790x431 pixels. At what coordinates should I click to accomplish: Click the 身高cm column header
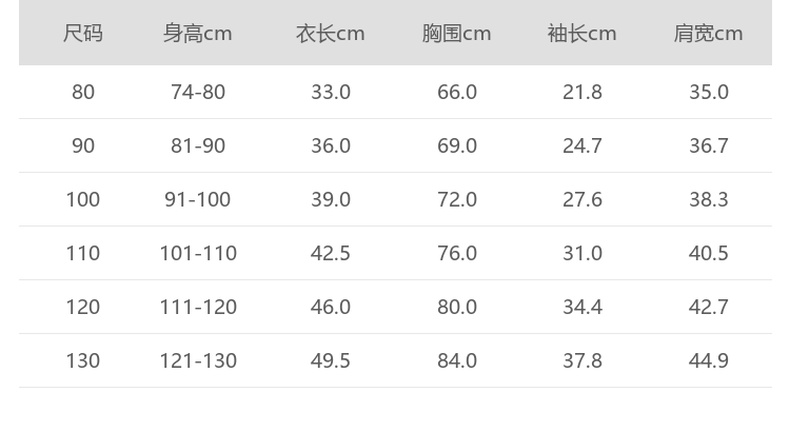click(x=198, y=34)
